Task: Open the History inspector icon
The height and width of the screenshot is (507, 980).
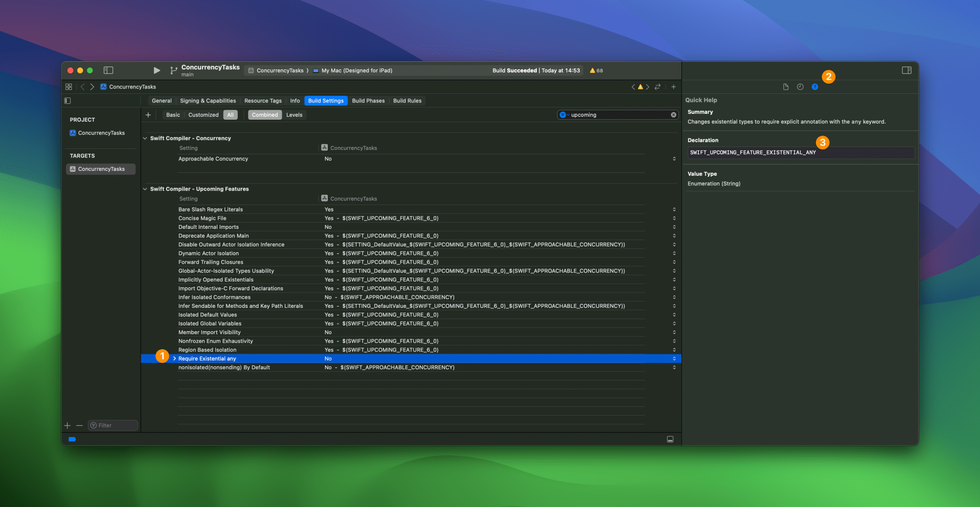Action: (800, 87)
